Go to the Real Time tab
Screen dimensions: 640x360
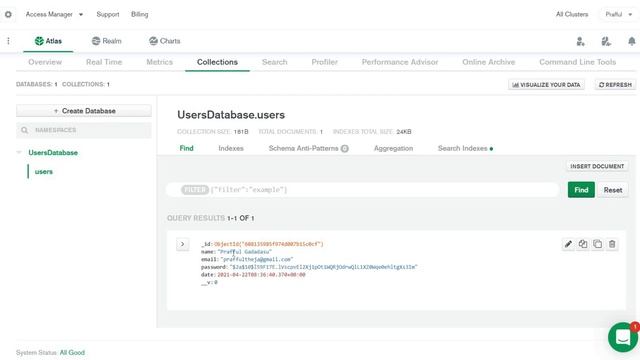[x=104, y=62]
